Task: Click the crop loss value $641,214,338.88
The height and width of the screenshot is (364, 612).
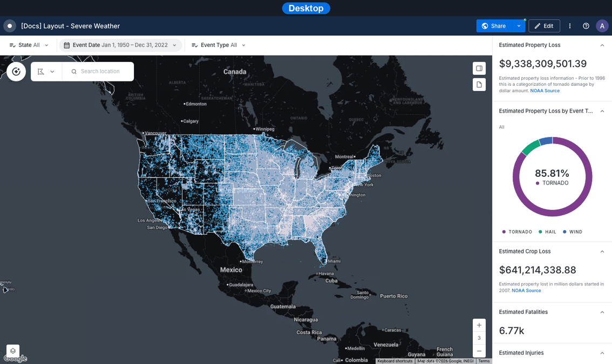Action: click(538, 270)
